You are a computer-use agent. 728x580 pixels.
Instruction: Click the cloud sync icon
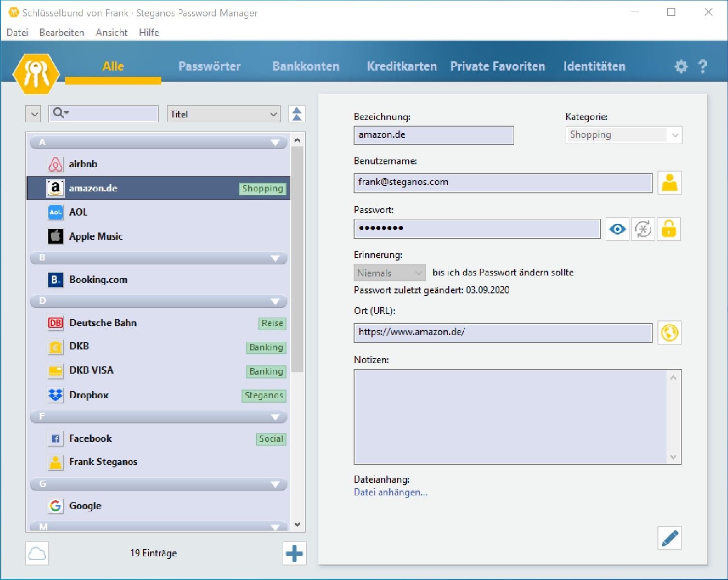click(x=36, y=553)
